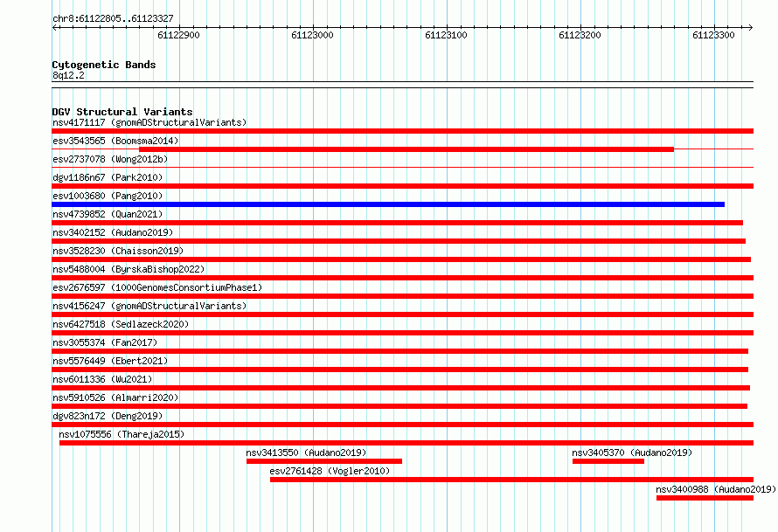778x532 pixels.
Task: Click the nsv3402152 (Audano2019) label
Action: tap(113, 232)
